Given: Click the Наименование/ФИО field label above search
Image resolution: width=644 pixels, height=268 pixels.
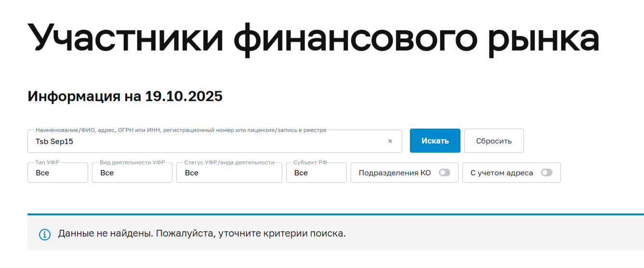Looking at the screenshot, I should pyautogui.click(x=181, y=130).
